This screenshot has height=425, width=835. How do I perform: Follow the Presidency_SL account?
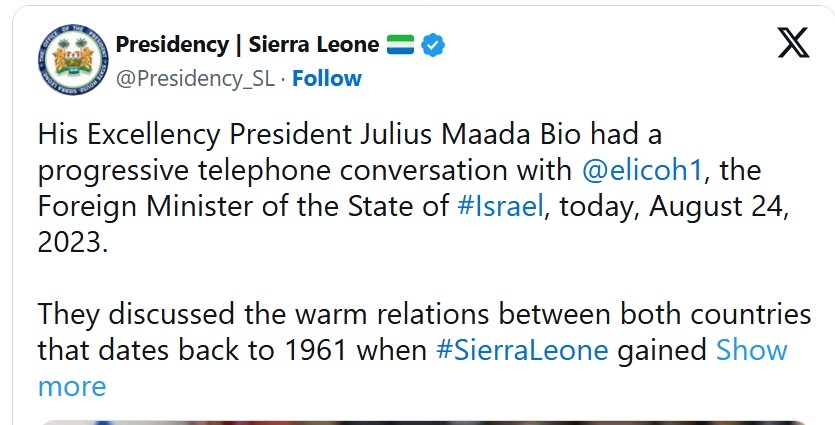327,79
